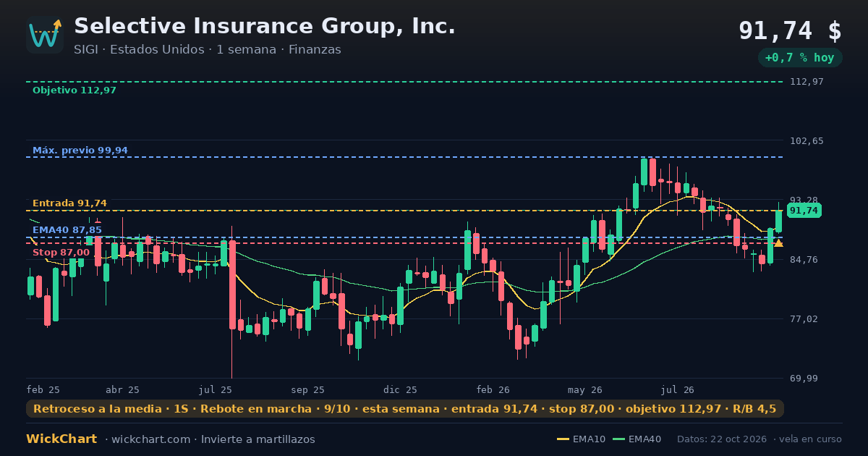Image resolution: width=868 pixels, height=456 pixels.
Task: Click the abr 25 date axis label
Action: 122,389
